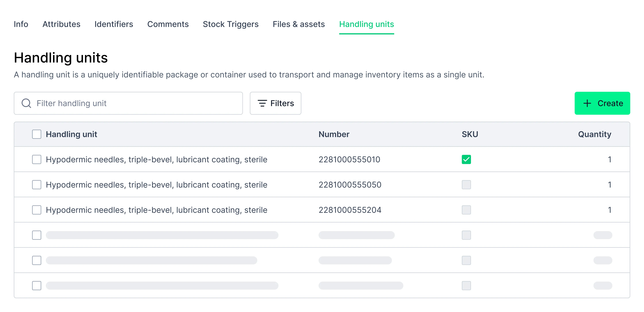
Task: Click the search magnifier icon in the filter field
Action: (26, 103)
